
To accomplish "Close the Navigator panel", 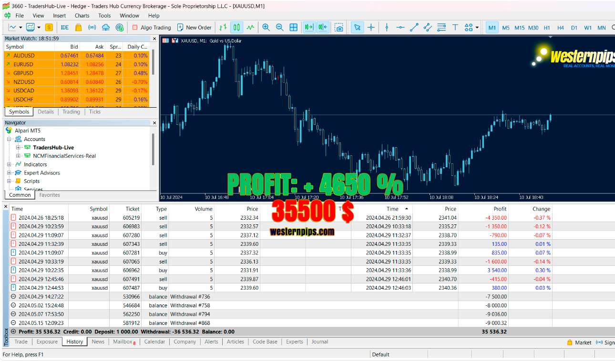I will coord(154,123).
